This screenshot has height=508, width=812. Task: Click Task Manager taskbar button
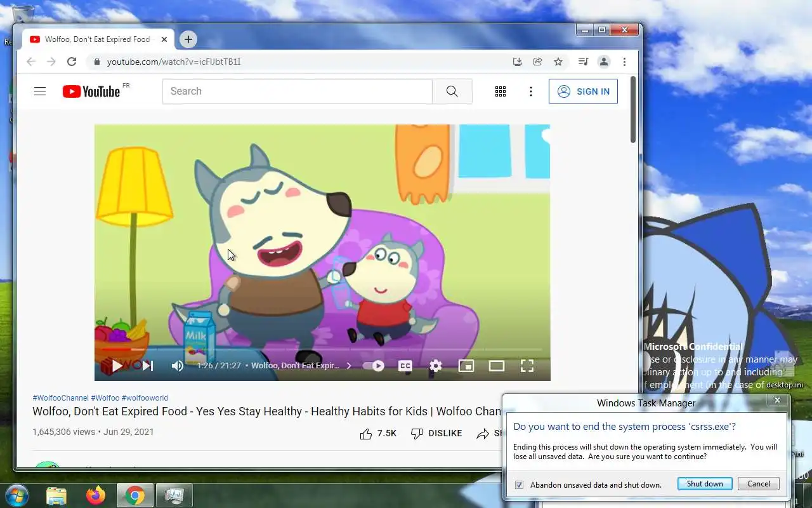tap(174, 495)
